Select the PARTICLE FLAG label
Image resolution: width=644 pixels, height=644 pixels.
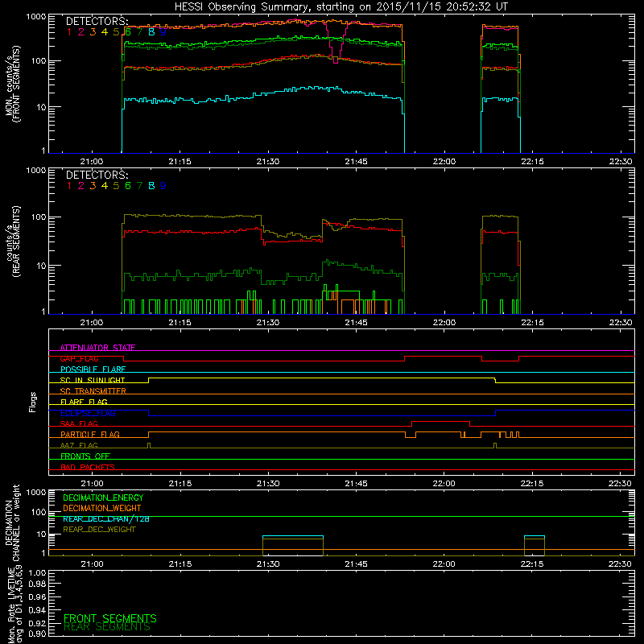pos(90,435)
